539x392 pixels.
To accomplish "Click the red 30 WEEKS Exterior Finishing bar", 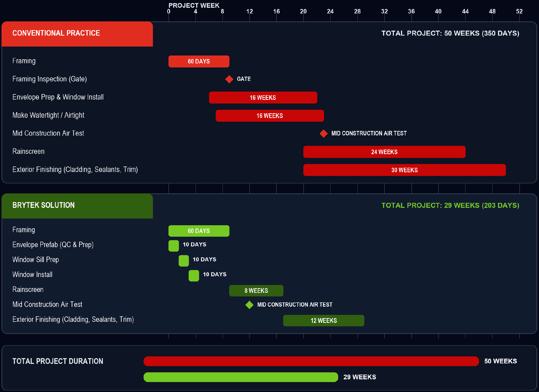I will [x=405, y=170].
